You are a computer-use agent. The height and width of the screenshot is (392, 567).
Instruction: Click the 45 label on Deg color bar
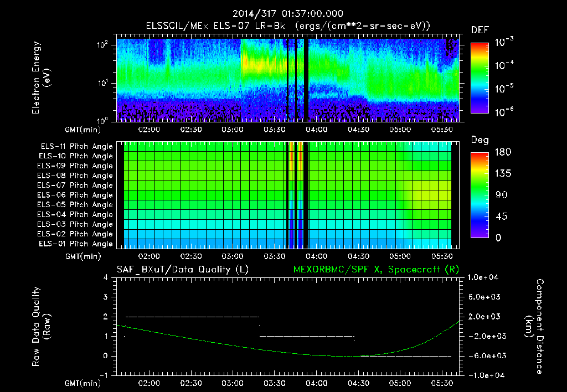501,216
